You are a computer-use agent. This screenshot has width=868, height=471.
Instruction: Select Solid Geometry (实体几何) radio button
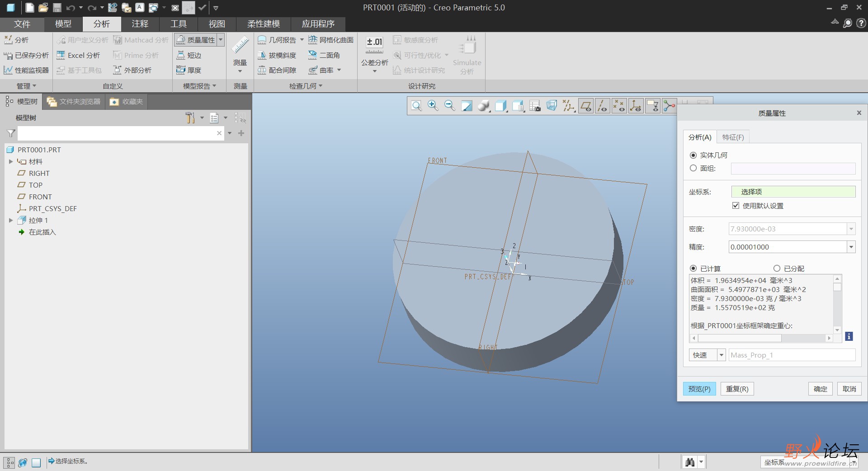click(x=693, y=155)
